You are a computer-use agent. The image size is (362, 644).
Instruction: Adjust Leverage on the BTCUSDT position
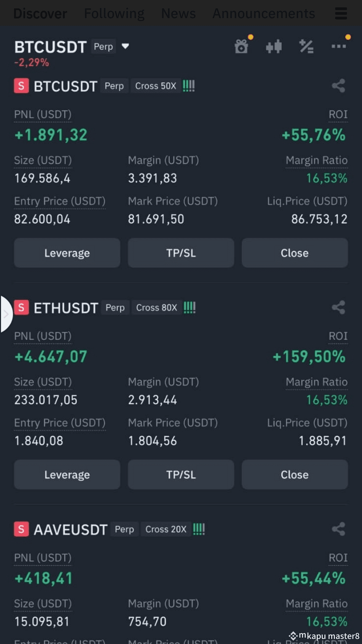pyautogui.click(x=67, y=253)
